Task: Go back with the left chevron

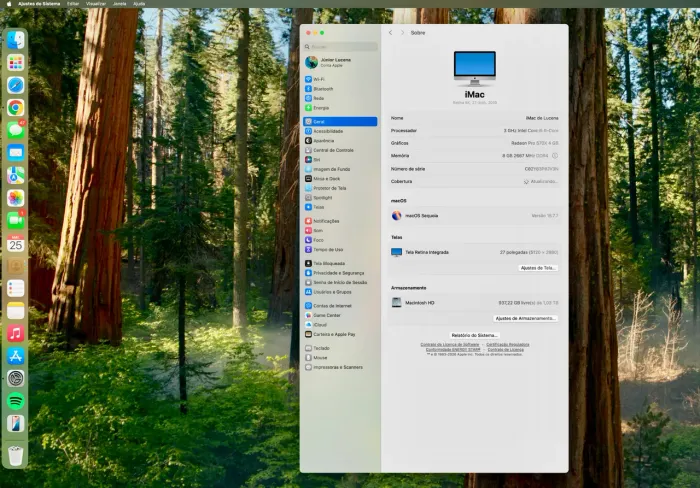Action: click(x=391, y=33)
